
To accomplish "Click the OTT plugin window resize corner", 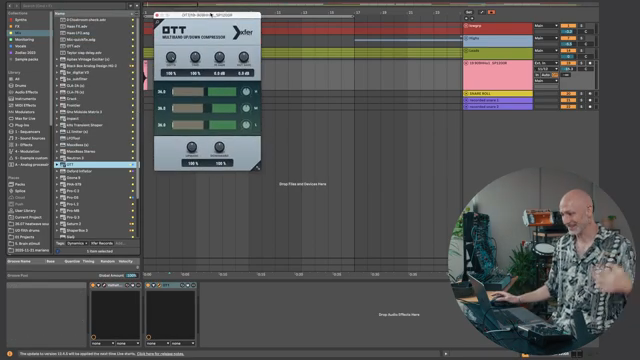I will [258, 167].
